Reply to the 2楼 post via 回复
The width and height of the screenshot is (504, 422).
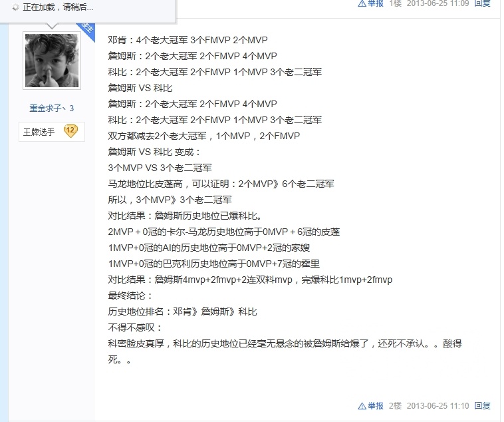point(482,406)
